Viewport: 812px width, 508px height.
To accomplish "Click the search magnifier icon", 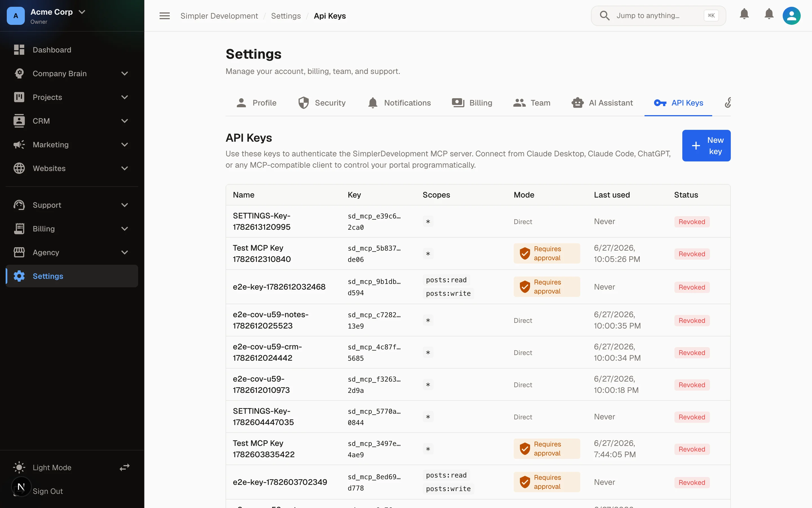I will (605, 16).
